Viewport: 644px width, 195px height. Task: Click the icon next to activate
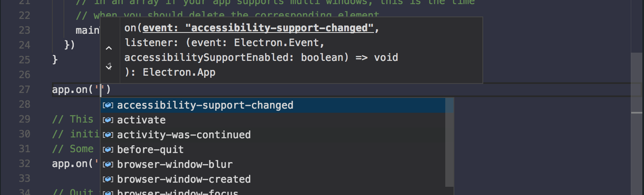(x=108, y=120)
